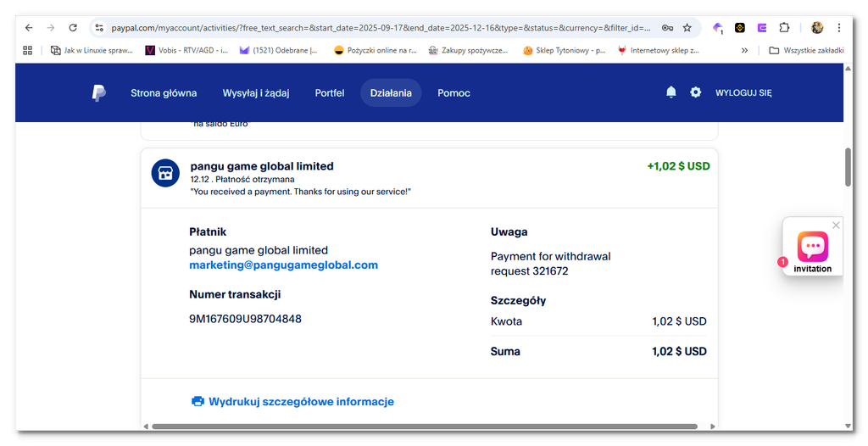The height and width of the screenshot is (446, 868).
Task: Go back with browser back arrow
Action: (x=29, y=28)
